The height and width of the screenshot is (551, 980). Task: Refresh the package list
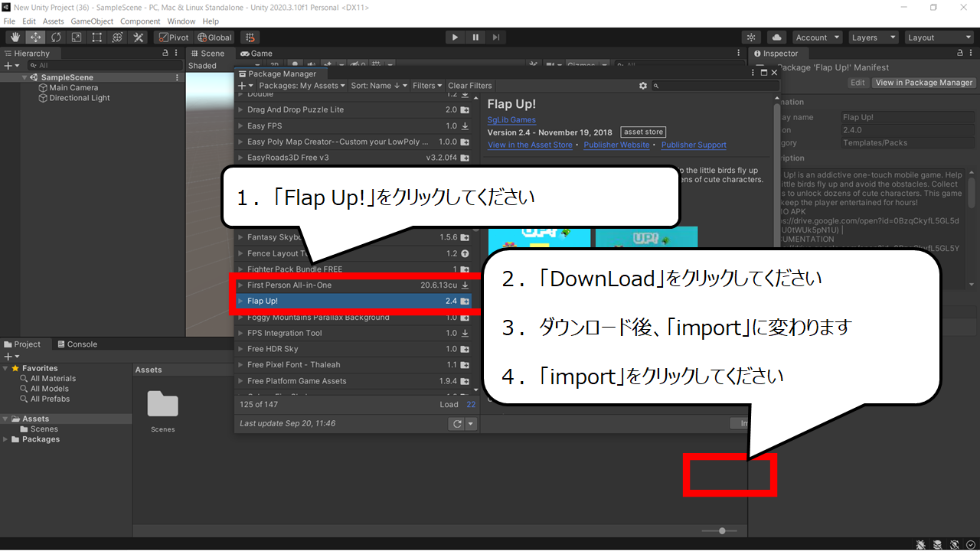[457, 423]
